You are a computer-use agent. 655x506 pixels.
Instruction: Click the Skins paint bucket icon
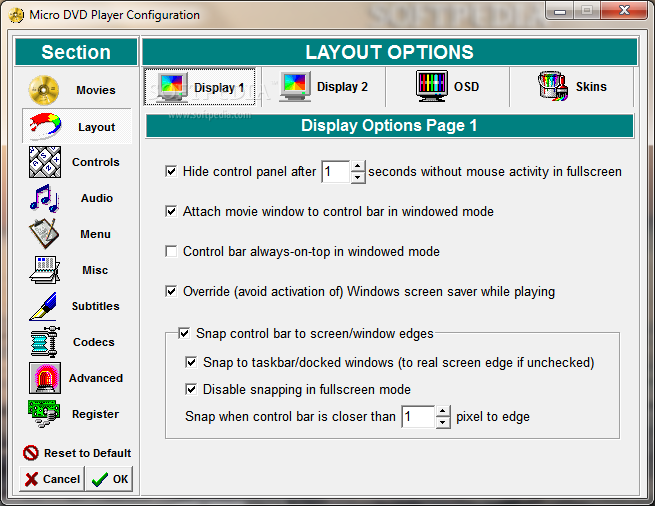coord(553,86)
